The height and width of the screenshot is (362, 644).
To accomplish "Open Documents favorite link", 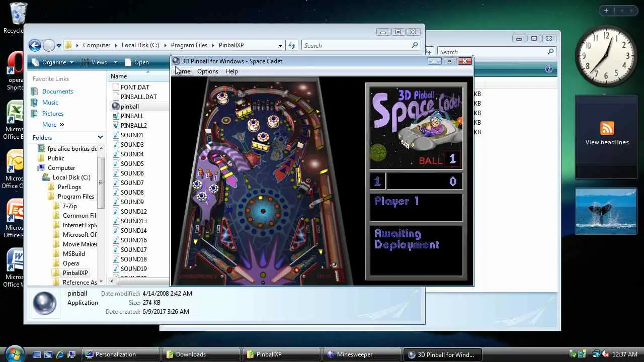I will tap(57, 92).
